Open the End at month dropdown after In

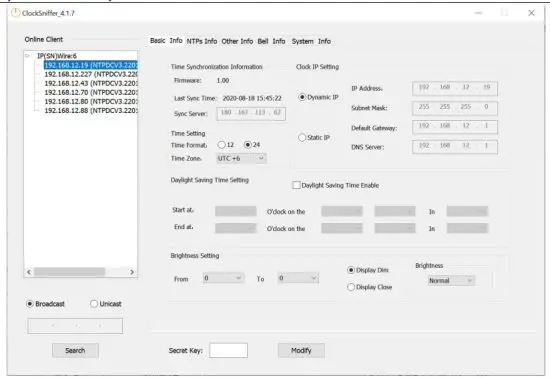tap(467, 228)
